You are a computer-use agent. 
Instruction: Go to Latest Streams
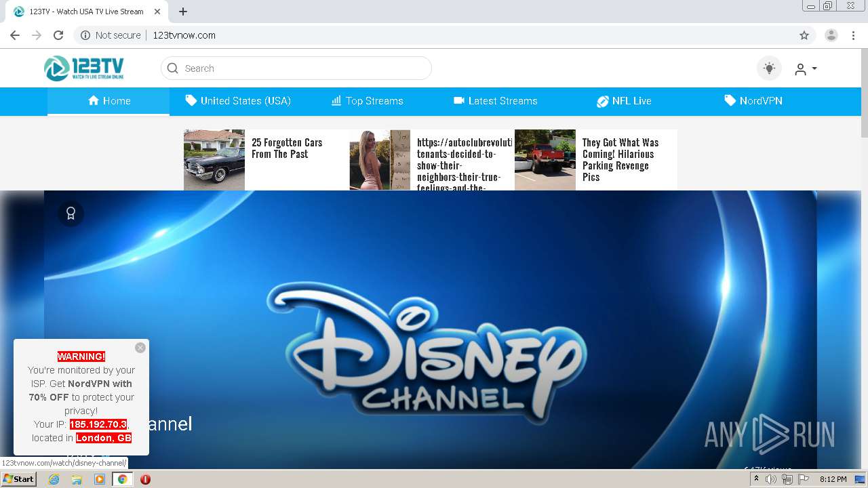pyautogui.click(x=495, y=101)
